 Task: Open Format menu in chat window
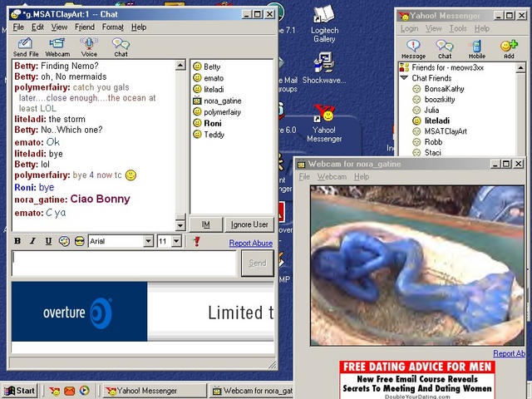pos(113,27)
